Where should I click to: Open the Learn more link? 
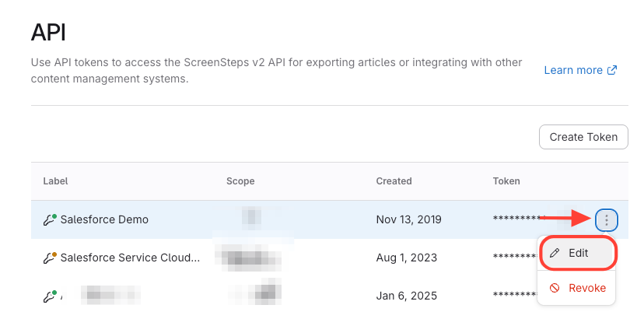point(573,70)
